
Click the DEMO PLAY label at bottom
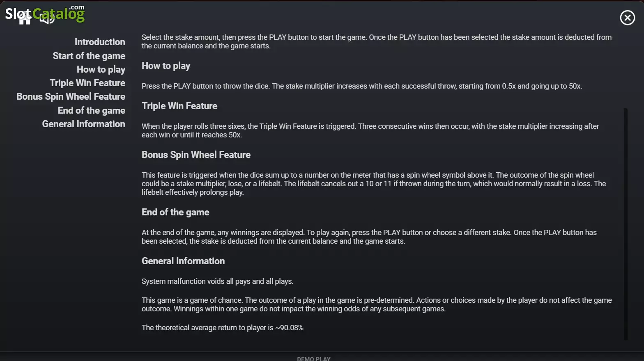(x=314, y=359)
